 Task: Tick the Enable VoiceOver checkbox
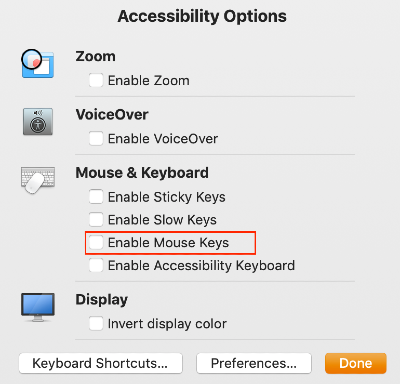96,138
